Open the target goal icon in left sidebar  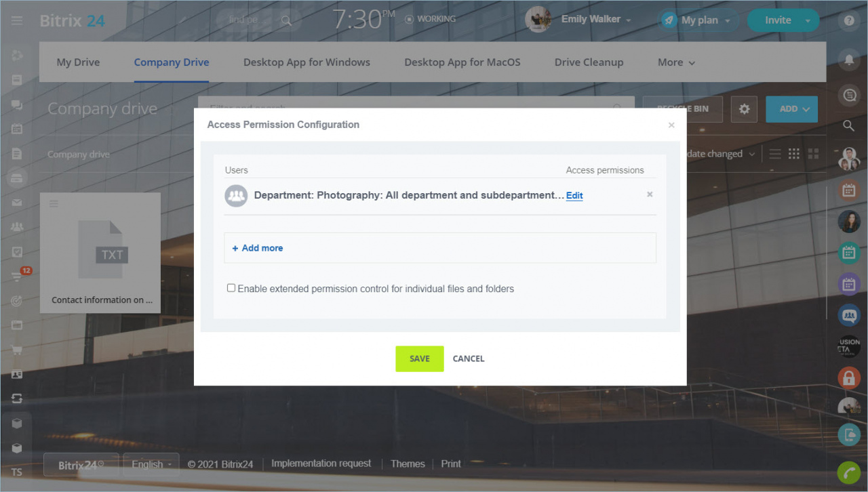[17, 300]
